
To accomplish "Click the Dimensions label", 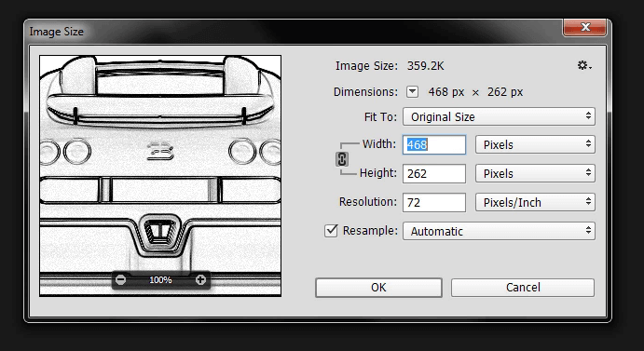I will click(365, 91).
